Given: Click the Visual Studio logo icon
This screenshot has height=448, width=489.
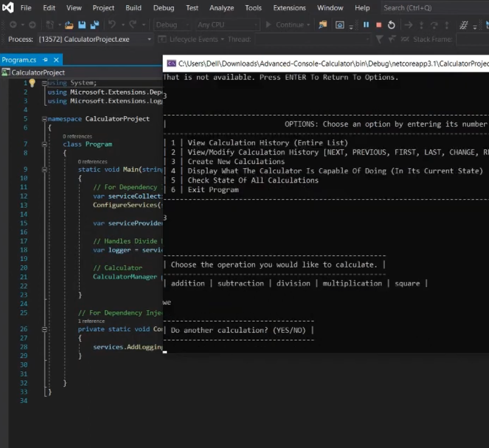Looking at the screenshot, I should pos(8,7).
